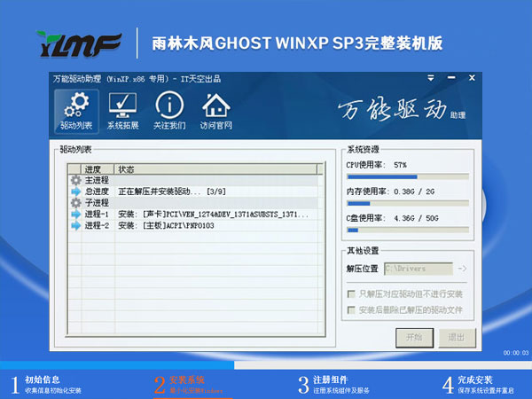532x399 pixels.
Task: Click the 解压位置 path field C:\Drivers
Action: pyautogui.click(x=419, y=269)
